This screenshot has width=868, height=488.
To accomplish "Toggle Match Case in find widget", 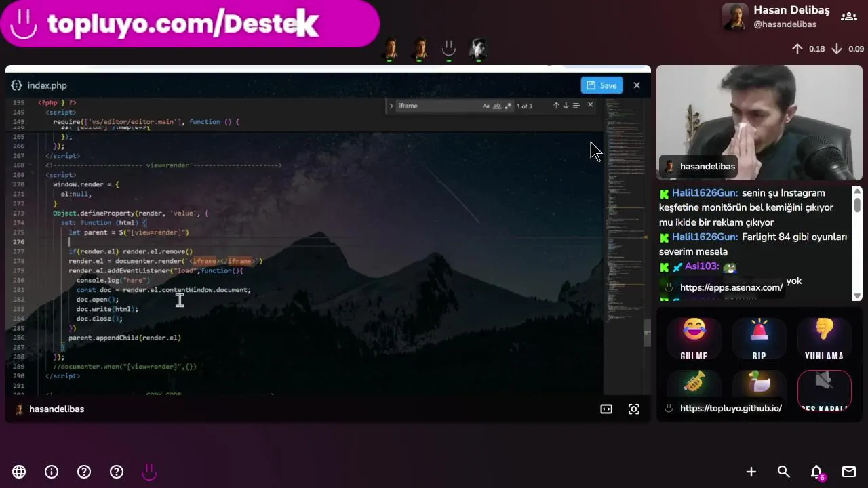I will [486, 106].
